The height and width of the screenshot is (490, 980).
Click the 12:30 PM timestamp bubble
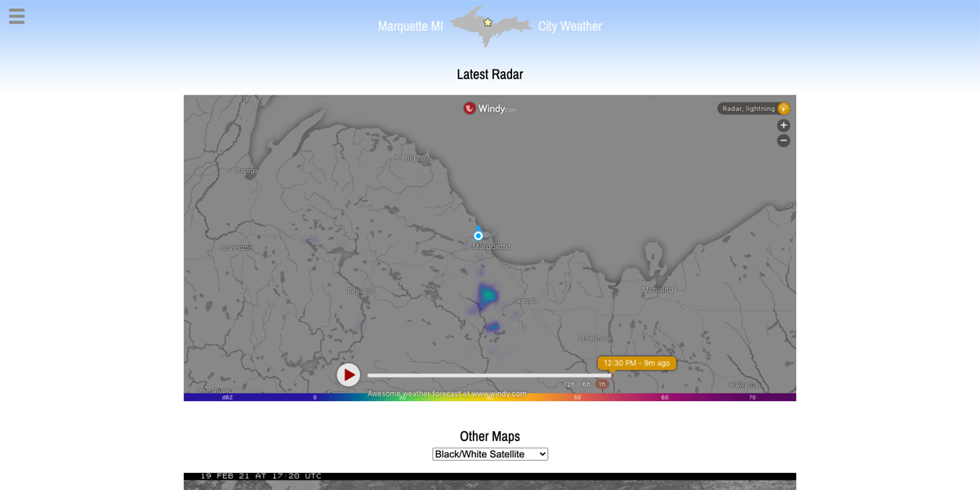tap(636, 363)
